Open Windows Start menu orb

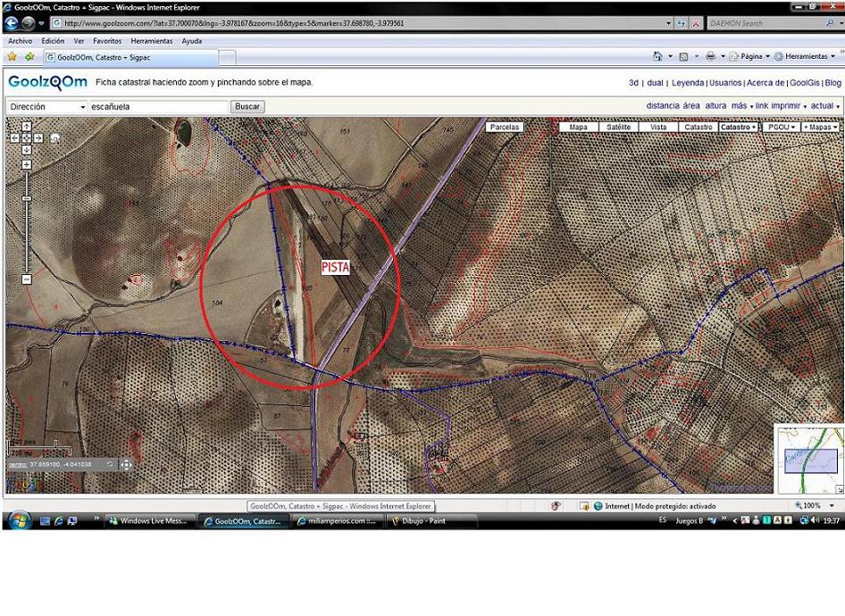coord(19,520)
